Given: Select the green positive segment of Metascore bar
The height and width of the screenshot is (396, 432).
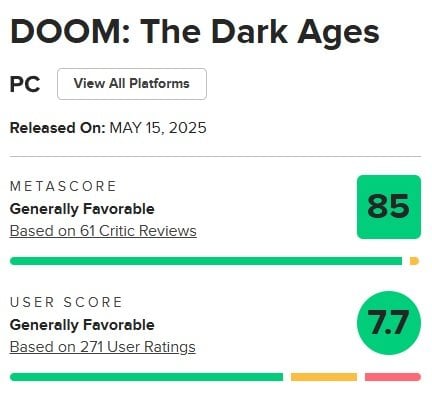Looking at the screenshot, I should pyautogui.click(x=206, y=261).
